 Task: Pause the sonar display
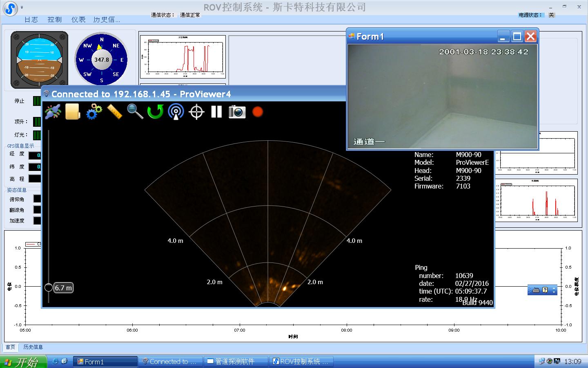point(216,112)
